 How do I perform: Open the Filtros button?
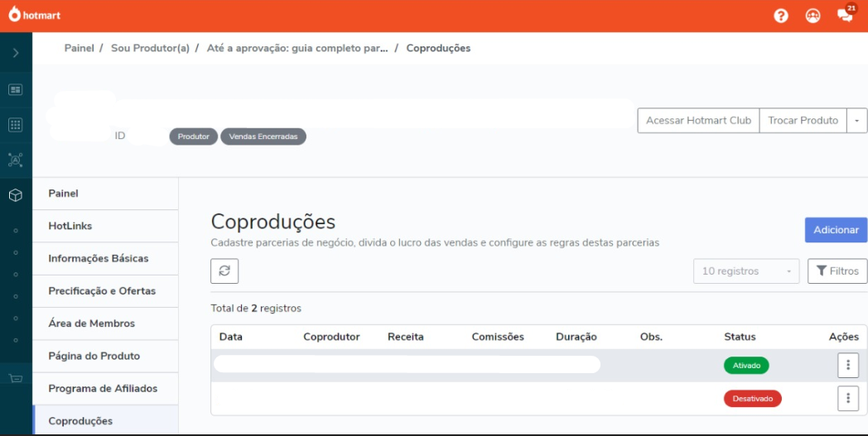[837, 271]
